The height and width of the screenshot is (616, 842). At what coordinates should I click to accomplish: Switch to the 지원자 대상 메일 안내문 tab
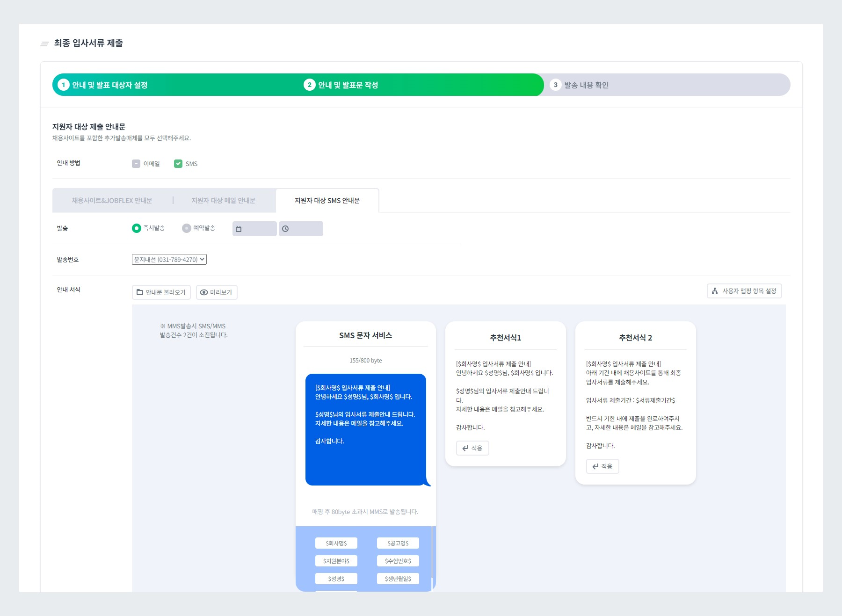click(223, 201)
